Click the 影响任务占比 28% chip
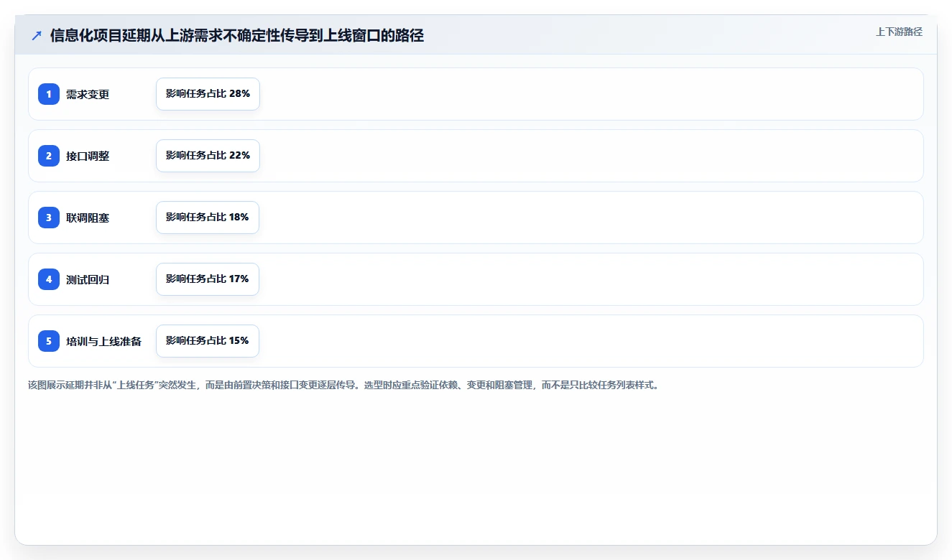The image size is (952, 560). (208, 94)
